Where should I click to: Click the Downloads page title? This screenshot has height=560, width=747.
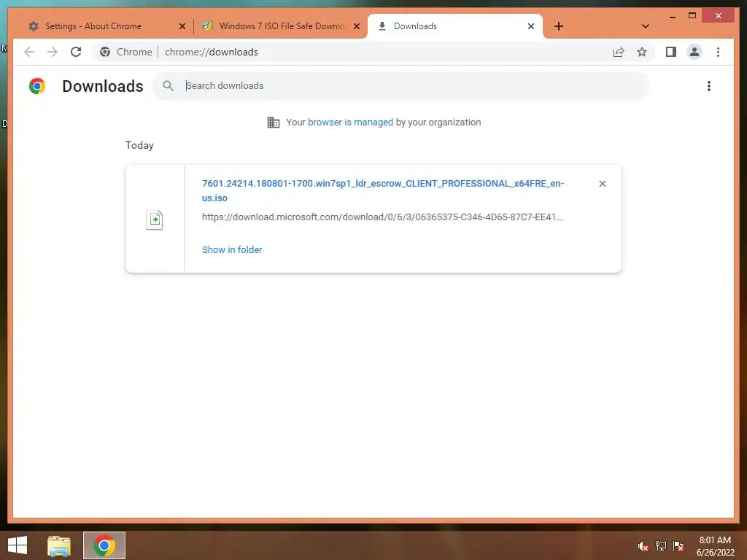point(102,86)
